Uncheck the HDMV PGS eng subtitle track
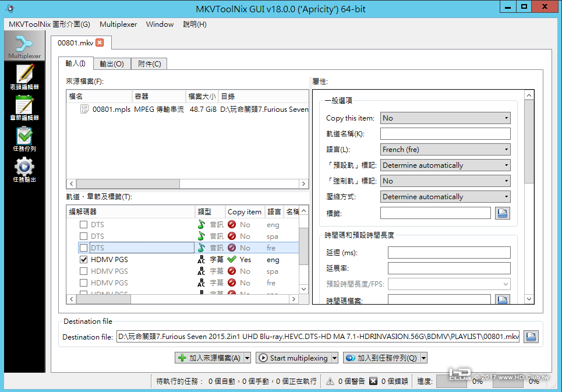Image resolution: width=562 pixels, height=392 pixels. pyautogui.click(x=83, y=259)
